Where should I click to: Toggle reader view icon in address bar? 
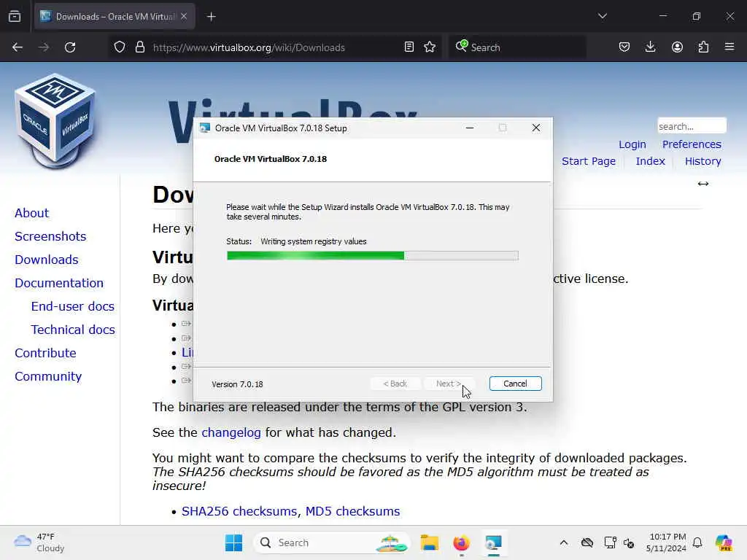pyautogui.click(x=409, y=47)
